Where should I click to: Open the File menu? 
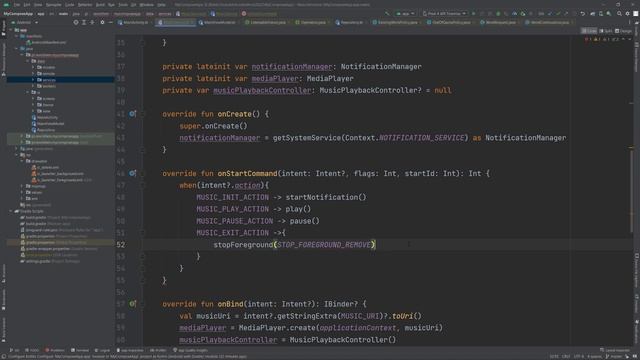coord(17,5)
